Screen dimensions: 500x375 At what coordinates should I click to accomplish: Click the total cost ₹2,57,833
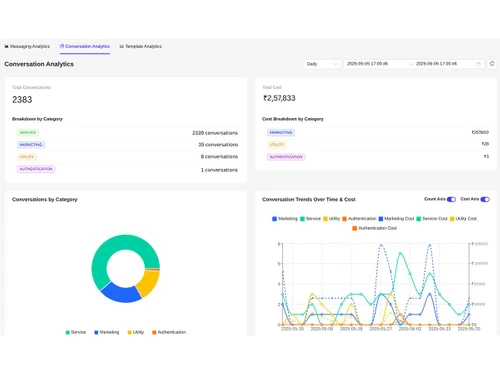click(279, 98)
